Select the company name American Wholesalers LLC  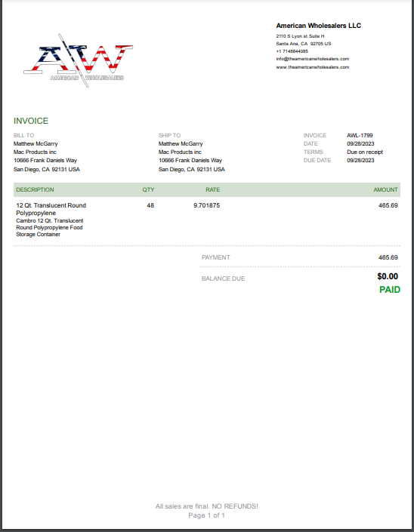click(x=318, y=26)
